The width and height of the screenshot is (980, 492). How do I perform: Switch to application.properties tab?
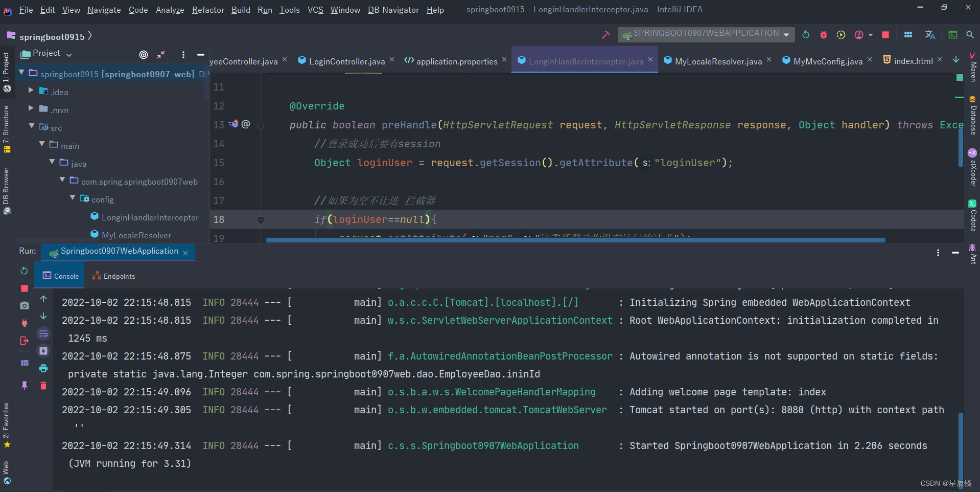[x=457, y=61]
